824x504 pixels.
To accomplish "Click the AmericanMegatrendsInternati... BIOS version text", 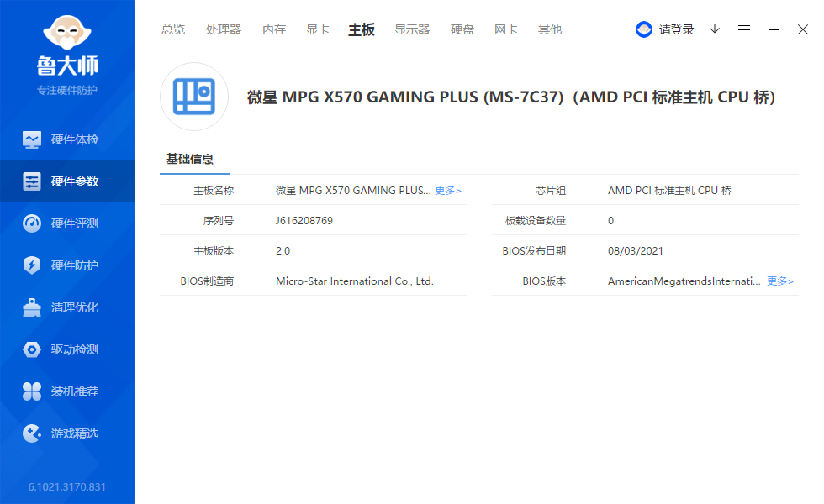I will click(x=684, y=281).
